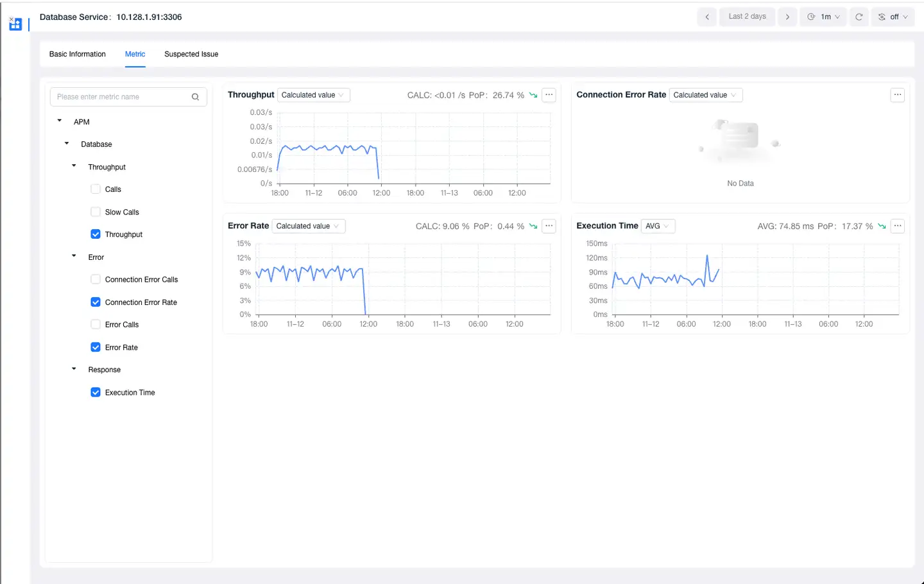This screenshot has width=924, height=584.
Task: Open the auto-refresh off selector
Action: pos(893,17)
